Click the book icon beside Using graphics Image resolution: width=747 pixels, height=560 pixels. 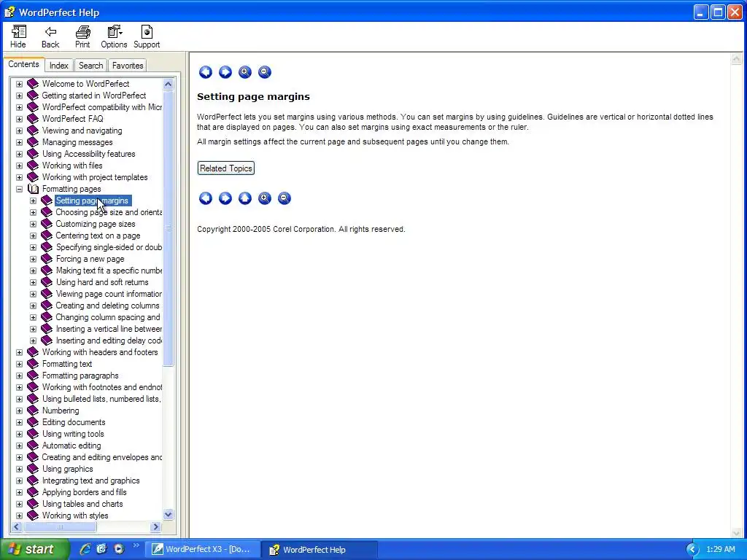33,469
